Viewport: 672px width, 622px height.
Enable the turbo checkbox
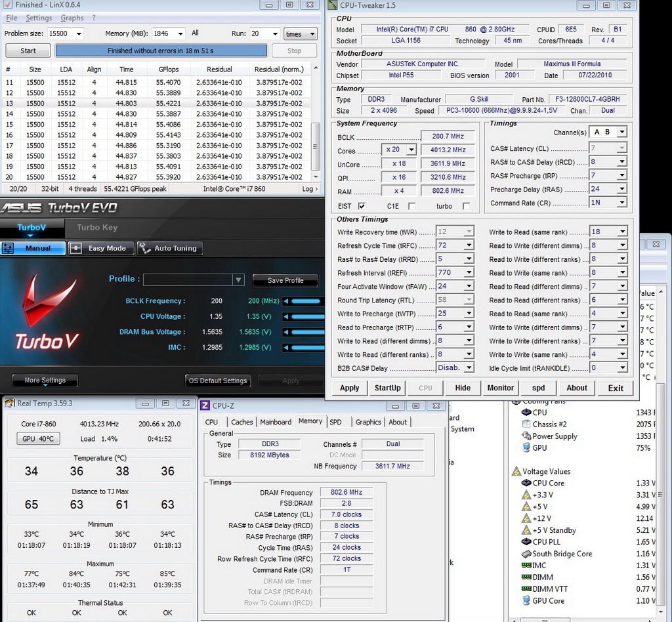466,206
